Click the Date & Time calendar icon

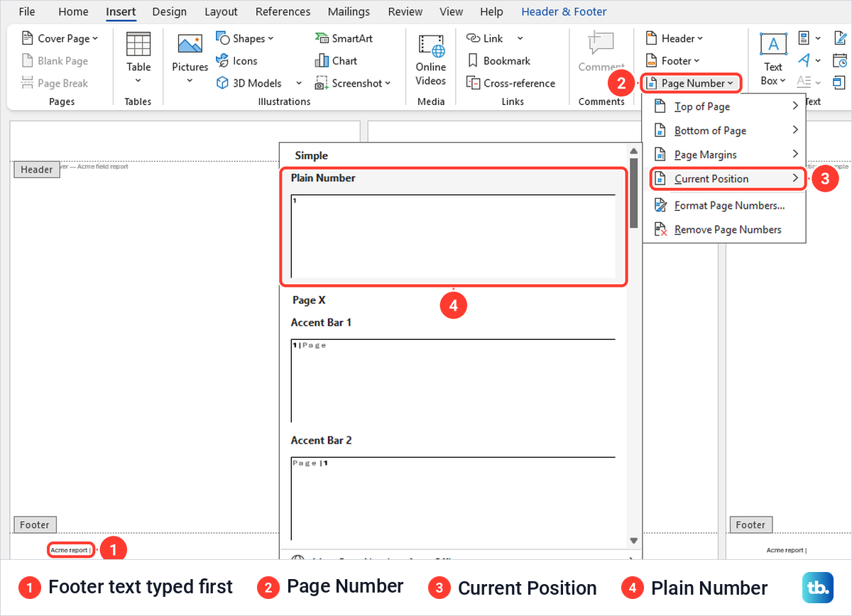tap(839, 61)
